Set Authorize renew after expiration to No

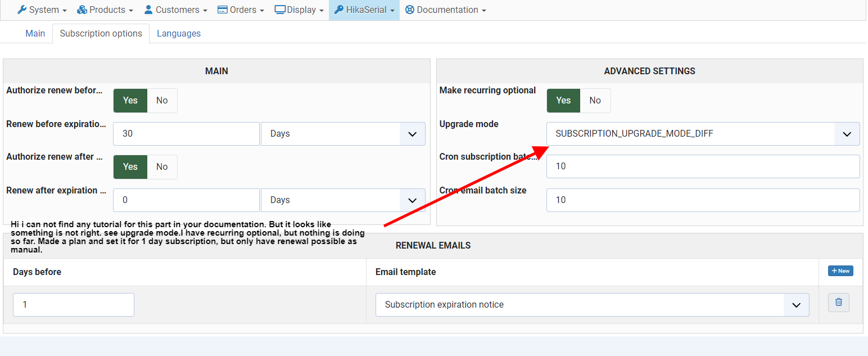(162, 167)
